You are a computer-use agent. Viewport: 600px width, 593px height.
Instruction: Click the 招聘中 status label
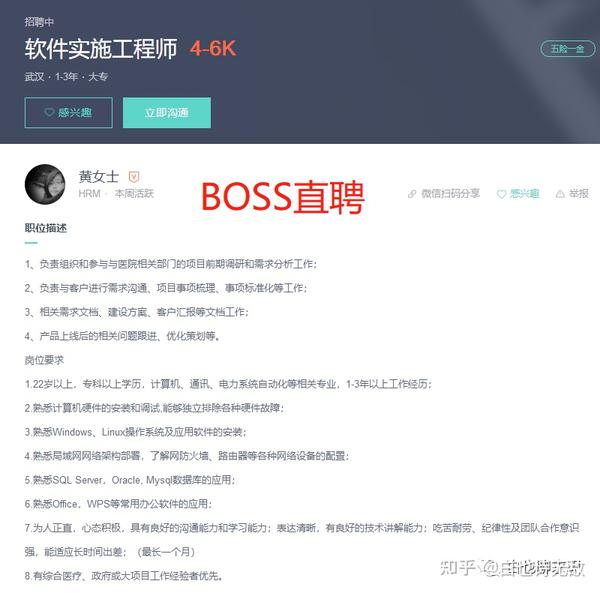39,22
